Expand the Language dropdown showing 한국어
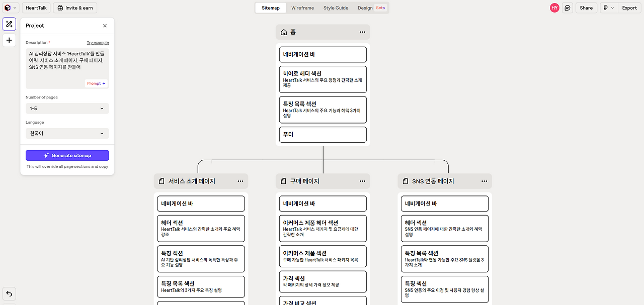Image resolution: width=644 pixels, height=305 pixels. point(67,134)
